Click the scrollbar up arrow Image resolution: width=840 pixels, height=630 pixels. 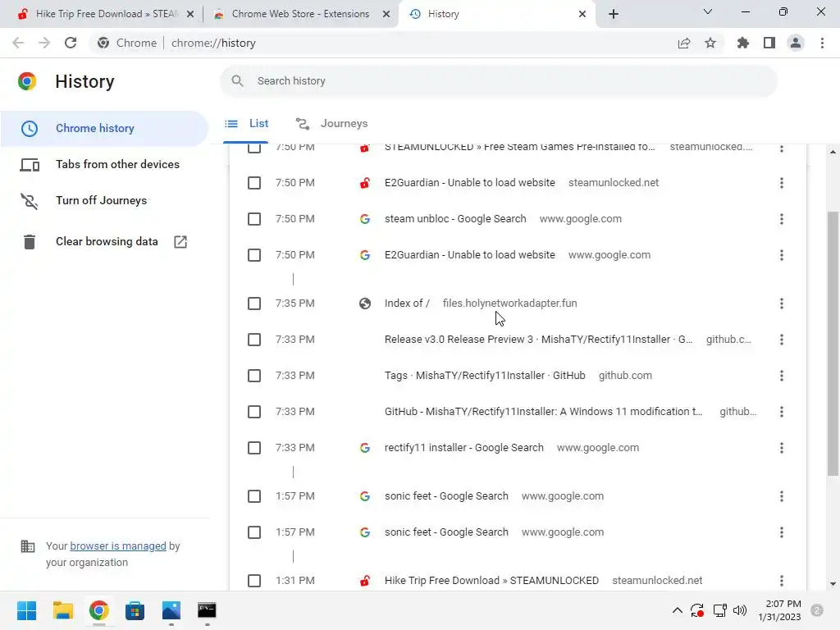tap(833, 152)
